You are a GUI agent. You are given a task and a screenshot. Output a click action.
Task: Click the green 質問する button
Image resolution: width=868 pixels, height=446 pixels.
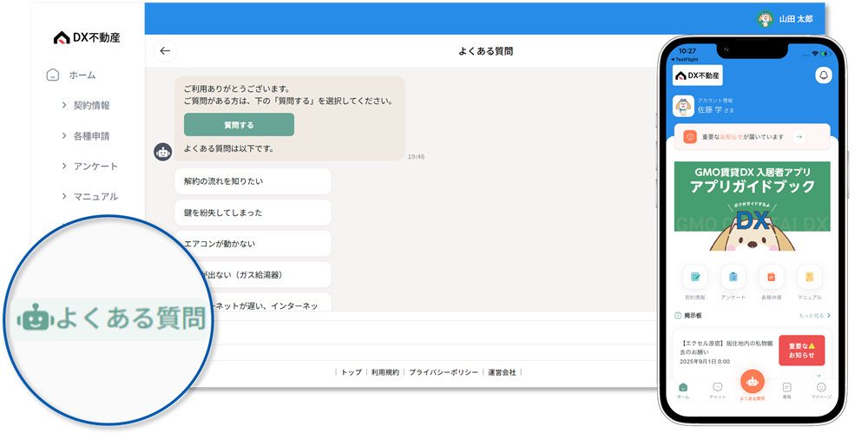tap(239, 125)
